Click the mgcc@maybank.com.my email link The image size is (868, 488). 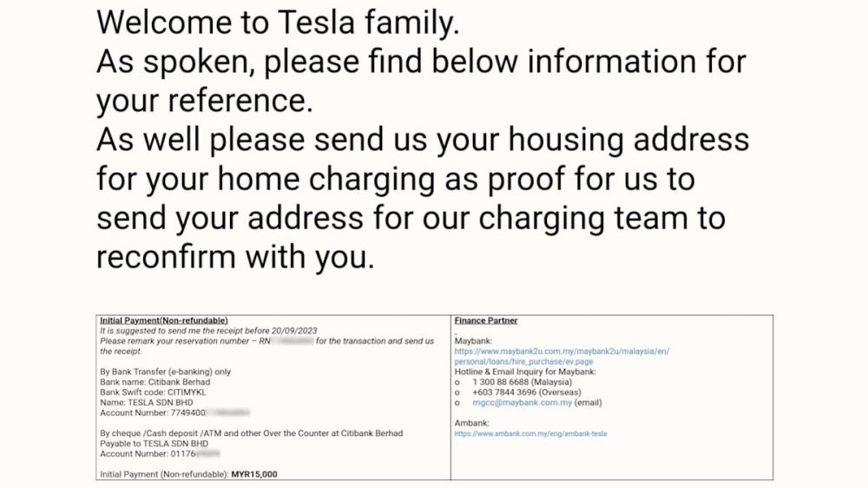tap(522, 403)
